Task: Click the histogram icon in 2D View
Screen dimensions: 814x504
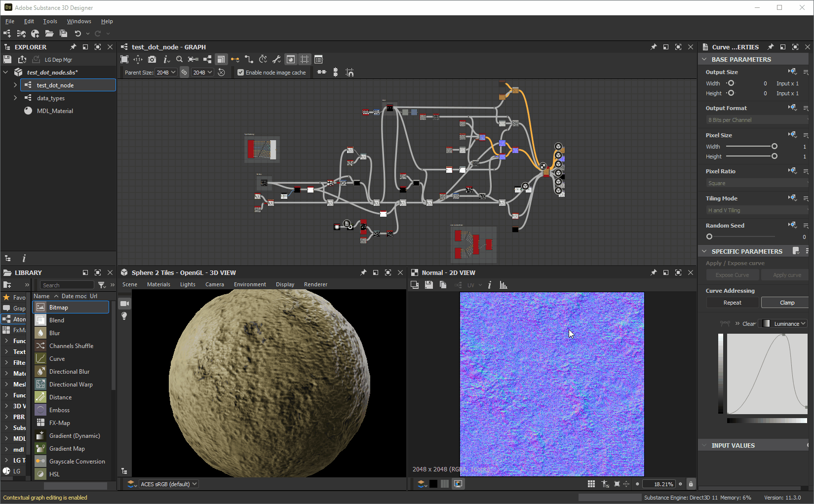Action: coord(503,285)
